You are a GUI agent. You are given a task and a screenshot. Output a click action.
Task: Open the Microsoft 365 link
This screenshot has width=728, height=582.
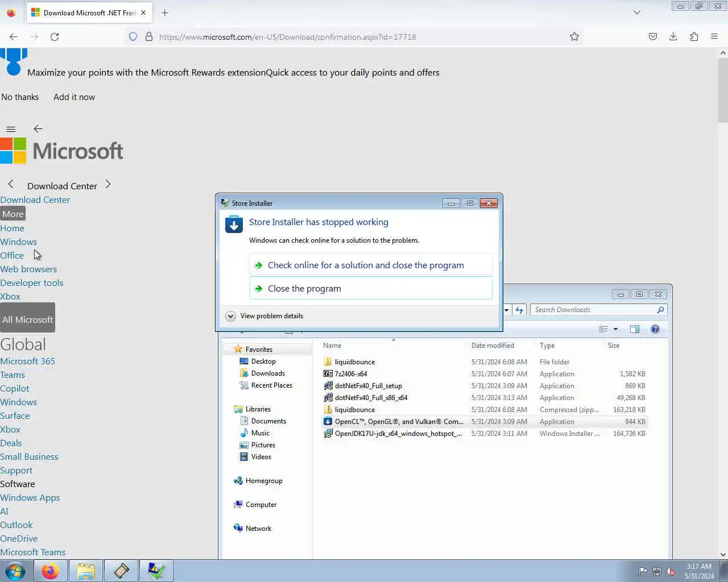coord(28,361)
